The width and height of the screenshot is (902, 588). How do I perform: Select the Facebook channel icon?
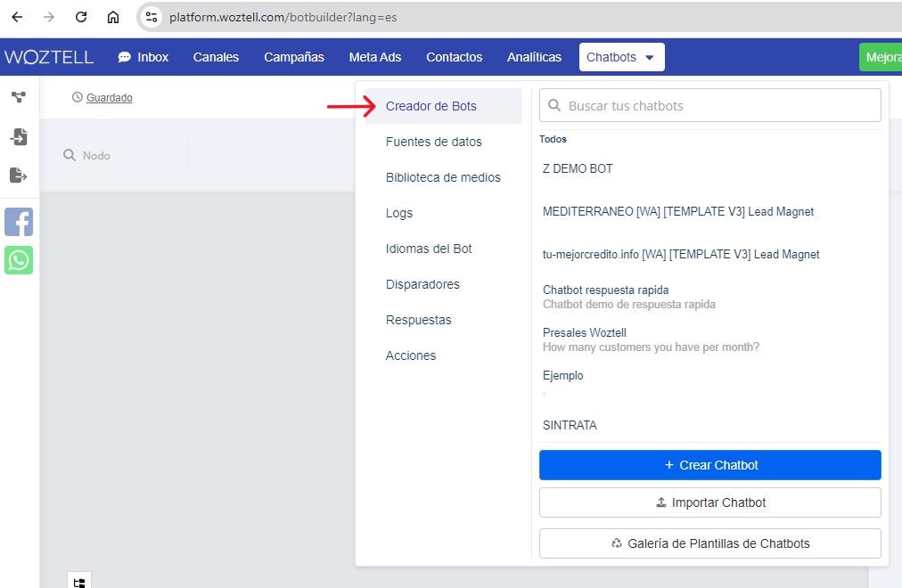coord(19,222)
